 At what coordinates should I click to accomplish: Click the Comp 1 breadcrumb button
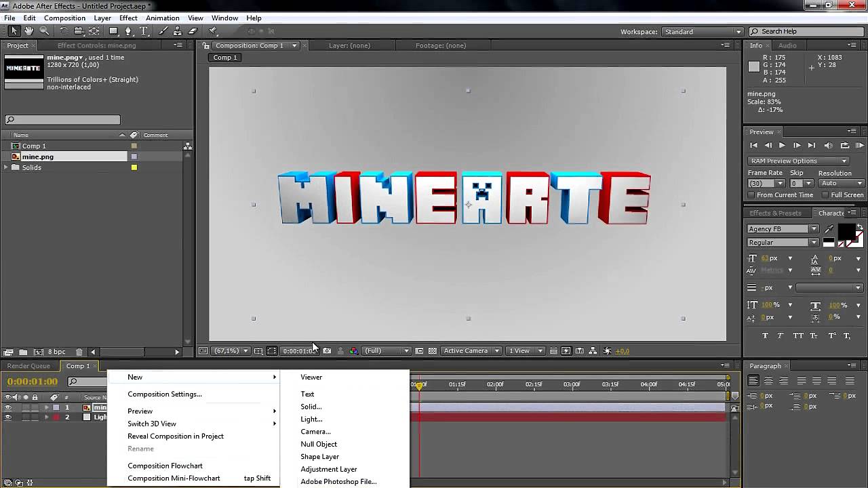pos(225,58)
